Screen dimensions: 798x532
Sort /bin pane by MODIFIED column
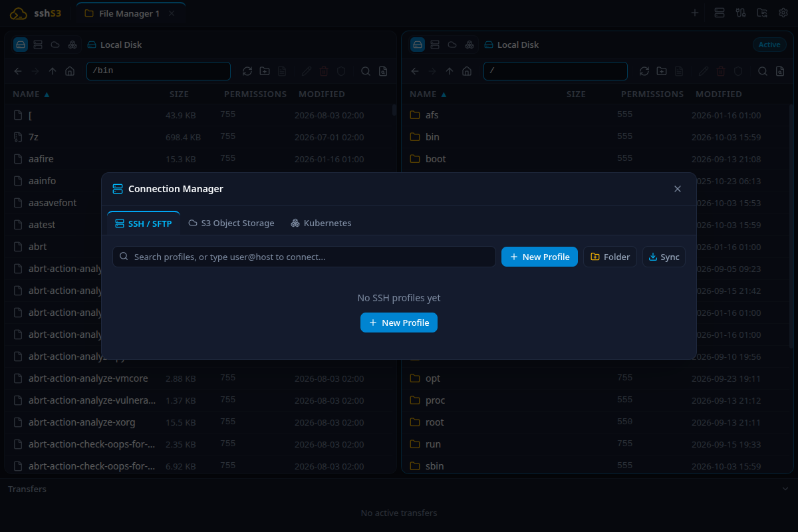(x=322, y=94)
